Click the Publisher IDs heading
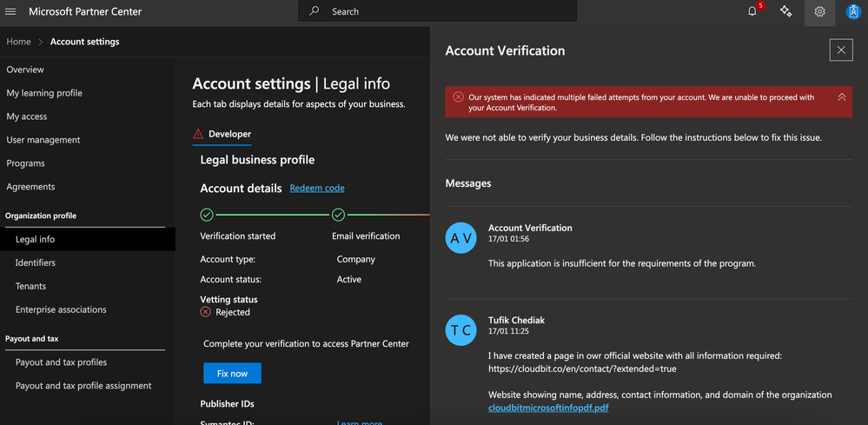 [x=228, y=404]
